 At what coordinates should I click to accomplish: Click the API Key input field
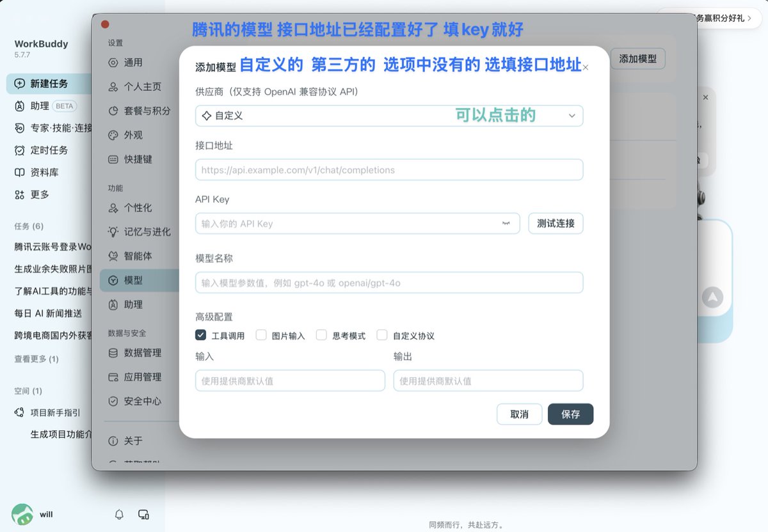359,224
